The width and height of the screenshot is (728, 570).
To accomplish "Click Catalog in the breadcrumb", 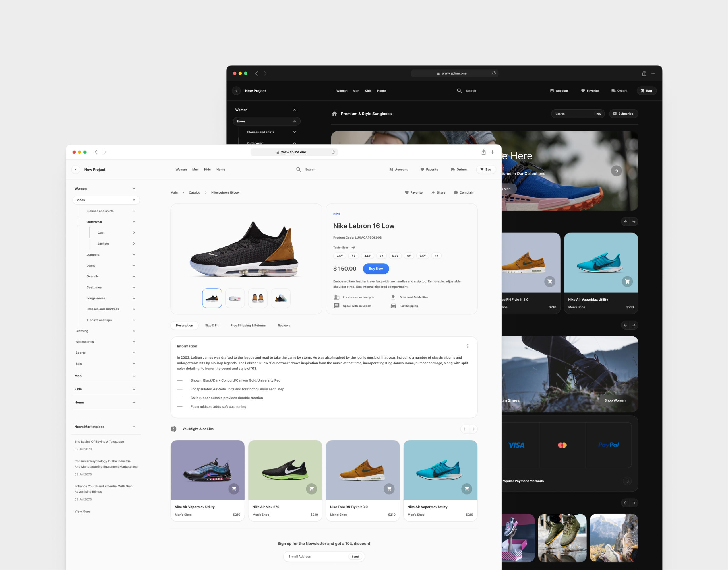I will (195, 193).
